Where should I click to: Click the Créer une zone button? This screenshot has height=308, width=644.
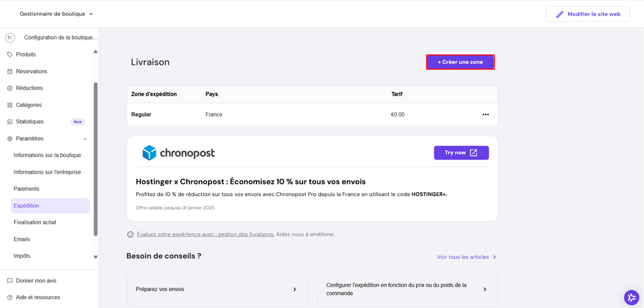coord(460,62)
